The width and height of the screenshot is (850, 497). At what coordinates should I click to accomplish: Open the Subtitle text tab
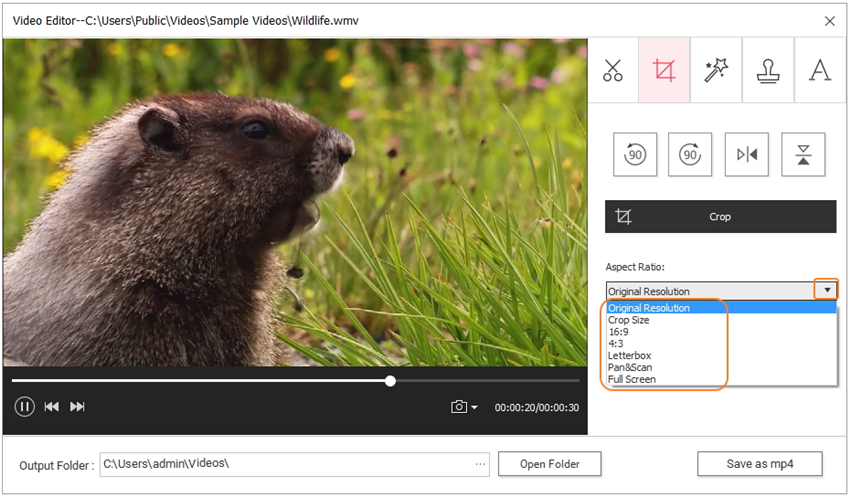pyautogui.click(x=820, y=71)
